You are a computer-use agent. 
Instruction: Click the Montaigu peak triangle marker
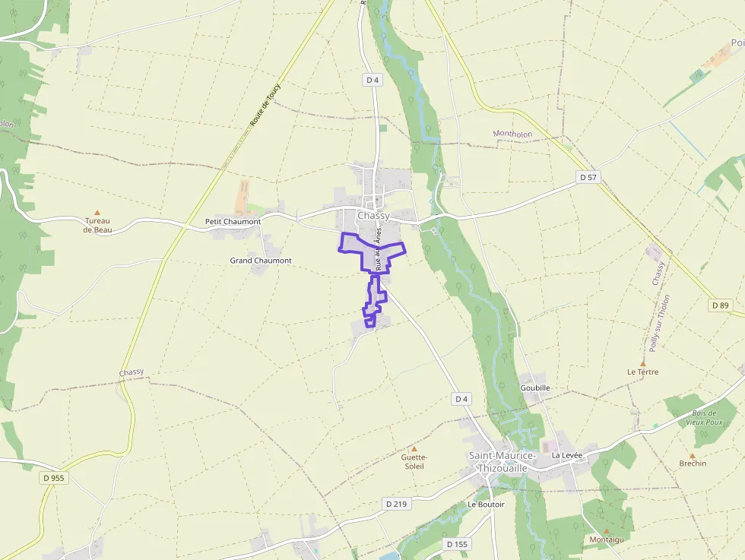(x=607, y=531)
